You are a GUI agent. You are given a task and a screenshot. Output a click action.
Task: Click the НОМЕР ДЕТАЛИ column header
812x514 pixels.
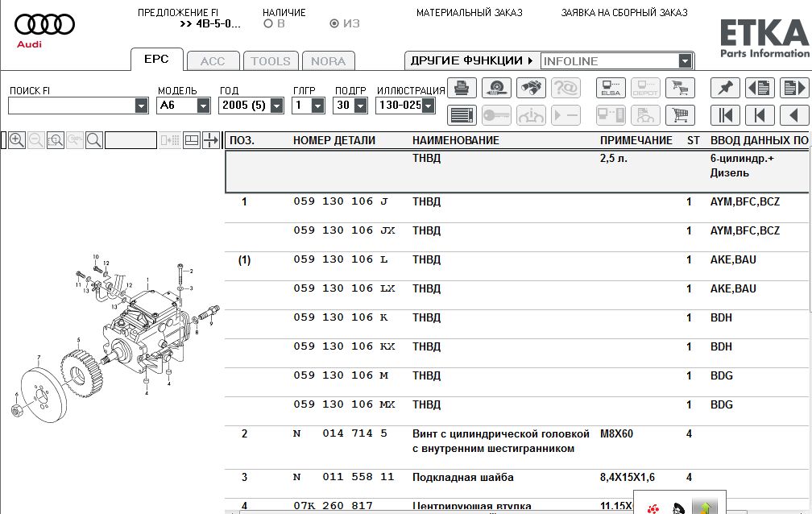click(334, 140)
